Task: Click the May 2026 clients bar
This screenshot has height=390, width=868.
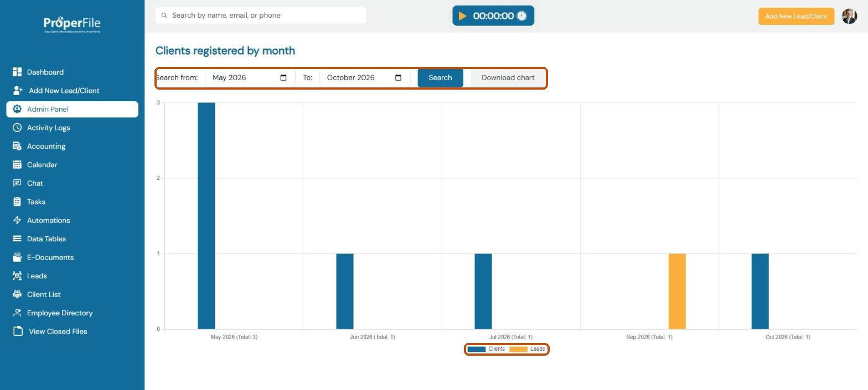Action: pyautogui.click(x=206, y=216)
